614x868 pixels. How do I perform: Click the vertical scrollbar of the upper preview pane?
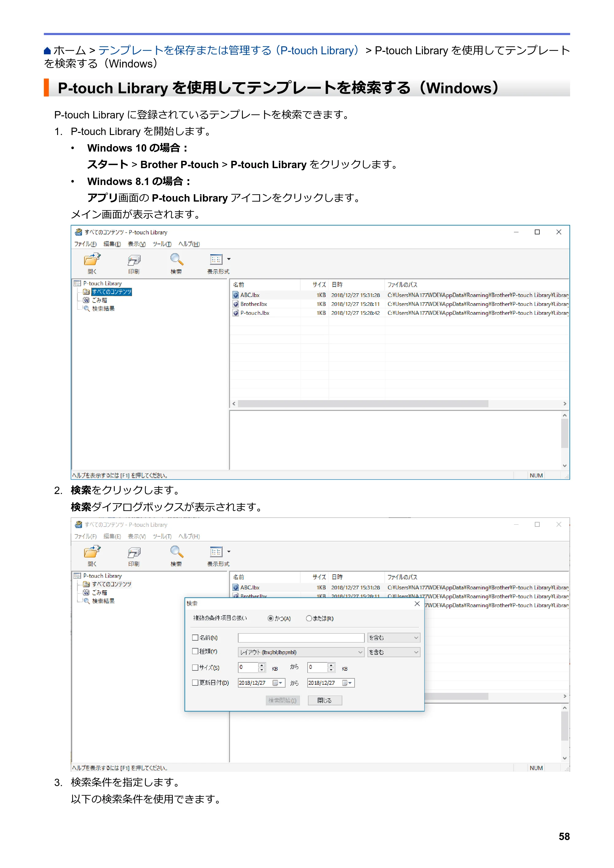[x=565, y=433]
